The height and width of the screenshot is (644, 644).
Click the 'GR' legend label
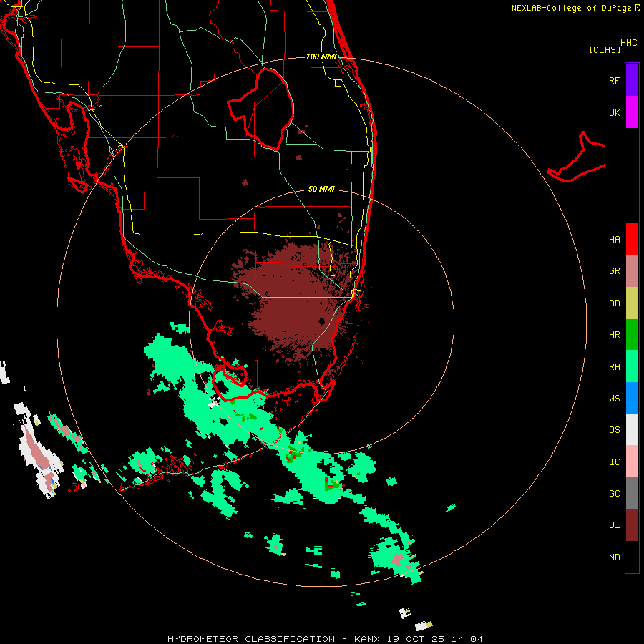point(614,271)
